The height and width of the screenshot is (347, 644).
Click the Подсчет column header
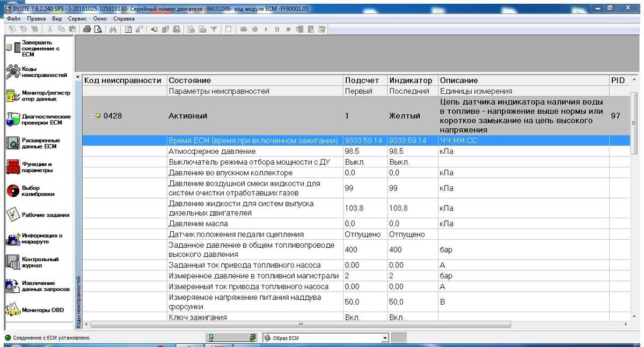pos(365,80)
